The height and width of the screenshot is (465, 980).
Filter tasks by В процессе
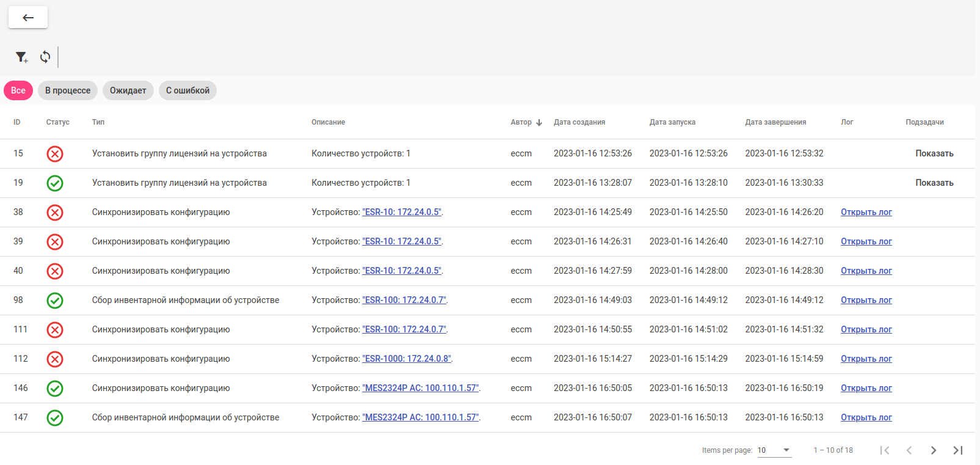tap(68, 90)
